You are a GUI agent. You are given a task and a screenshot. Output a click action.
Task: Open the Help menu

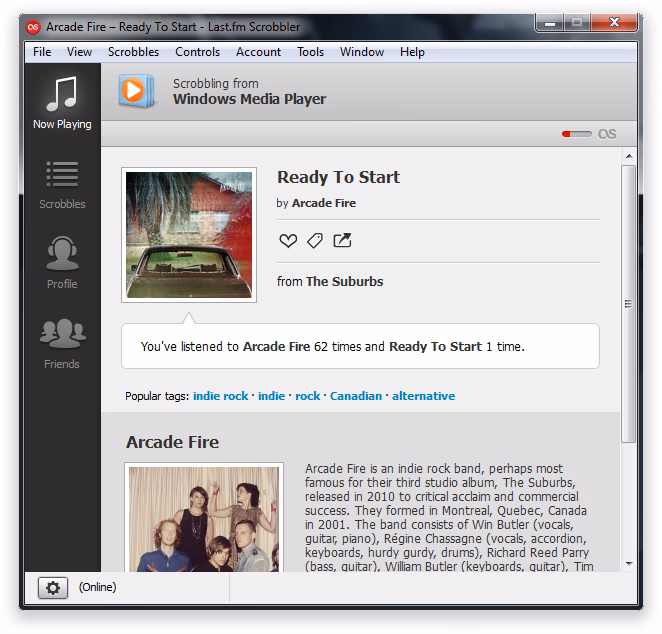(412, 52)
